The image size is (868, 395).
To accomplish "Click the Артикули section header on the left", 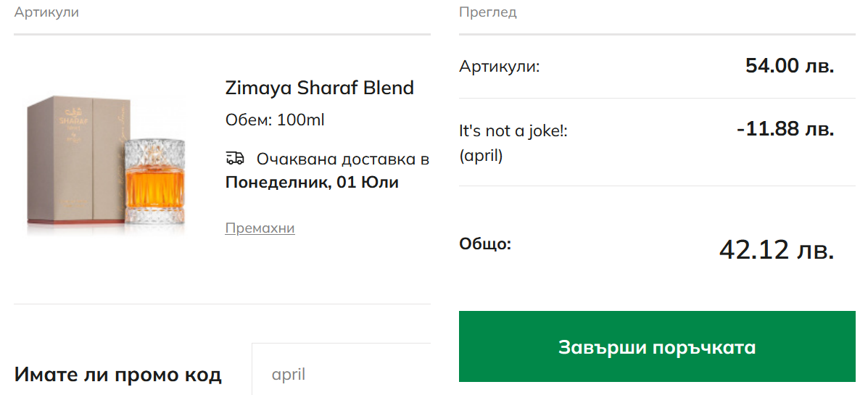I will pos(46,12).
